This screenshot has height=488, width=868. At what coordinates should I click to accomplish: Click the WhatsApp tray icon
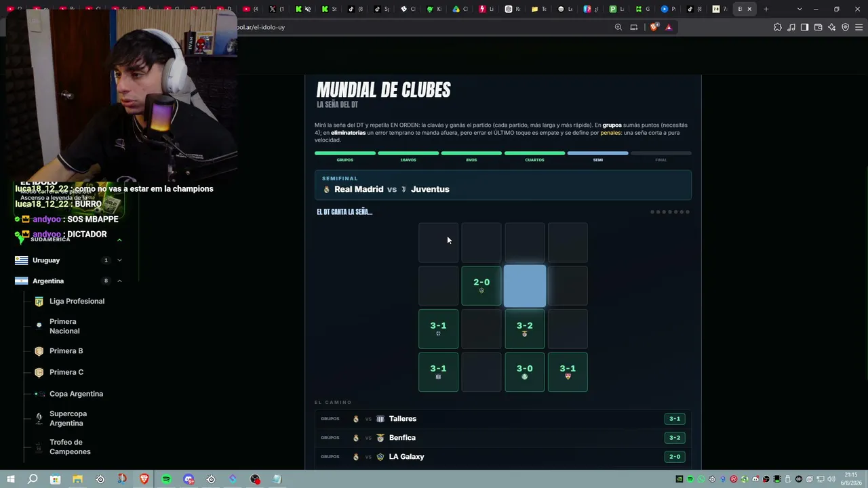tap(701, 479)
